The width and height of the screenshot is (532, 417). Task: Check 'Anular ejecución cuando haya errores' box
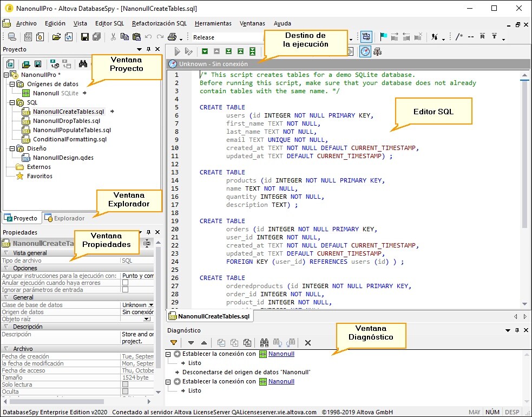[x=125, y=283]
